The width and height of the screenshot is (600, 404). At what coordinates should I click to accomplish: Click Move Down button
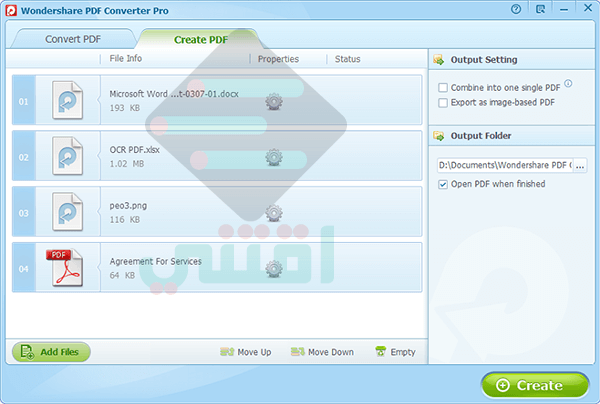tap(322, 352)
